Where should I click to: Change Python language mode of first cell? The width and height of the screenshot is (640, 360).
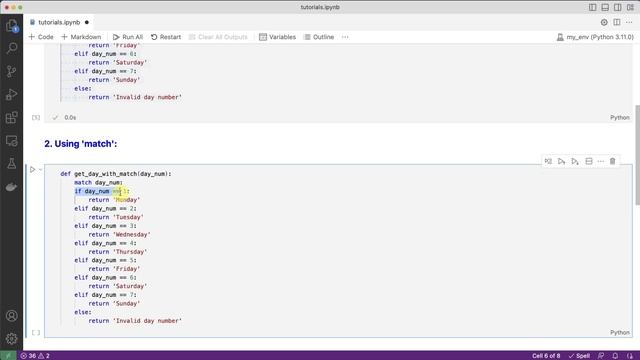[620, 117]
